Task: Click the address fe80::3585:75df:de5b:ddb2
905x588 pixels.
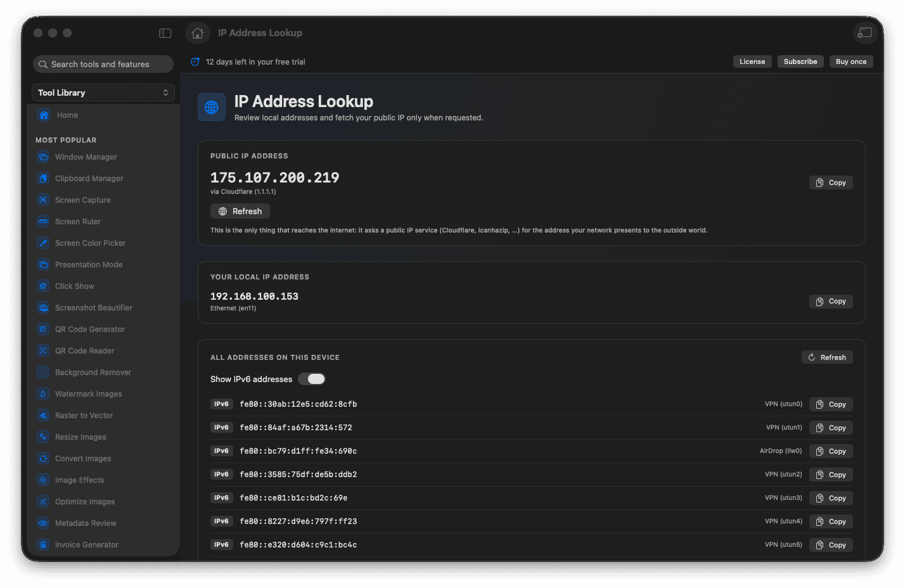Action: click(x=298, y=475)
